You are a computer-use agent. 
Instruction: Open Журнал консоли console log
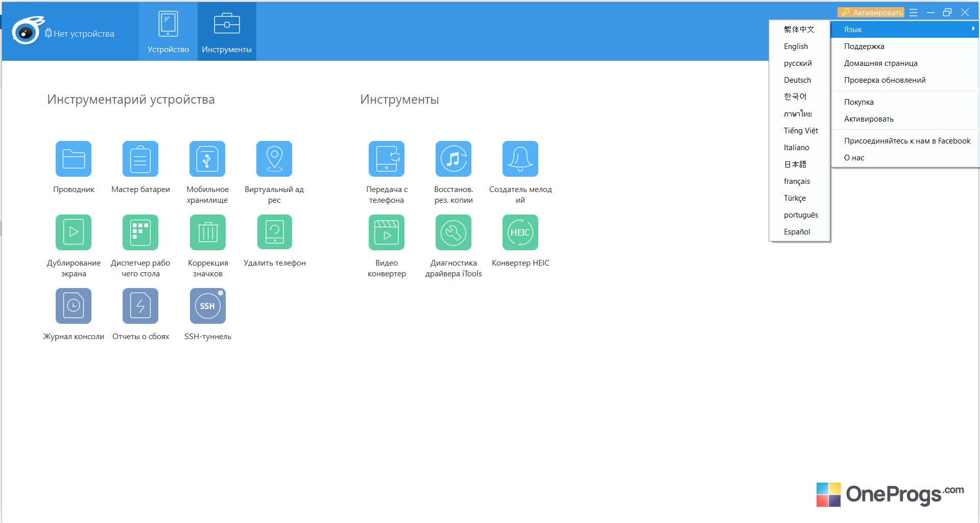point(74,306)
